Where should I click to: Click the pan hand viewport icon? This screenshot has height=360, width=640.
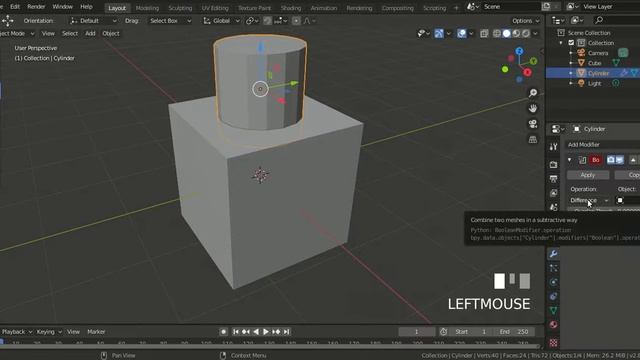tap(533, 109)
